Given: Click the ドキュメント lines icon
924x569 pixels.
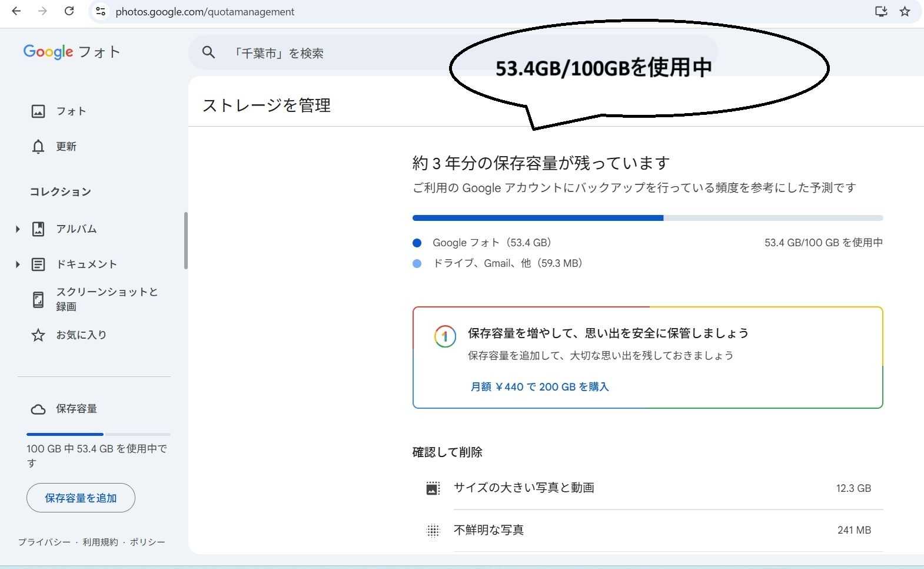Looking at the screenshot, I should coord(38,264).
